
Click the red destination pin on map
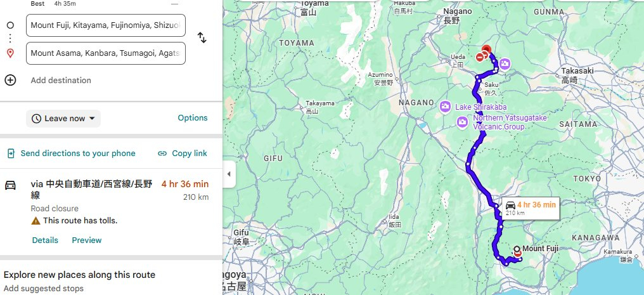(486, 50)
